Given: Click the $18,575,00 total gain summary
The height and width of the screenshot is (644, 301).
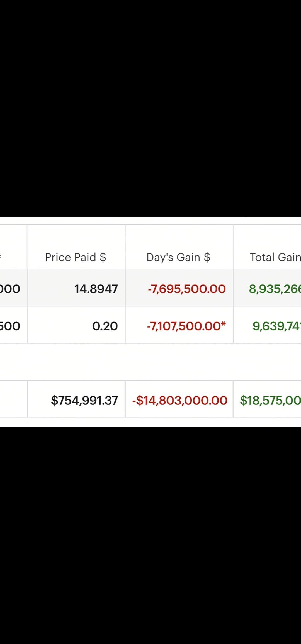Looking at the screenshot, I should (270, 400).
